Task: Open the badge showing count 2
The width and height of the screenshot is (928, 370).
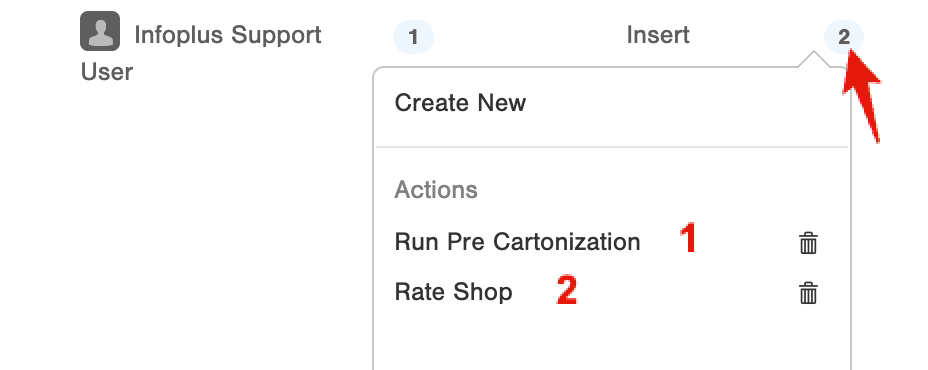Action: (x=843, y=37)
